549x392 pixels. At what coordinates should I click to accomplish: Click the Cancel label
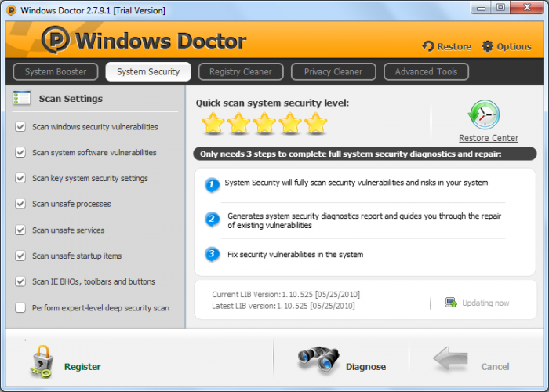point(495,366)
